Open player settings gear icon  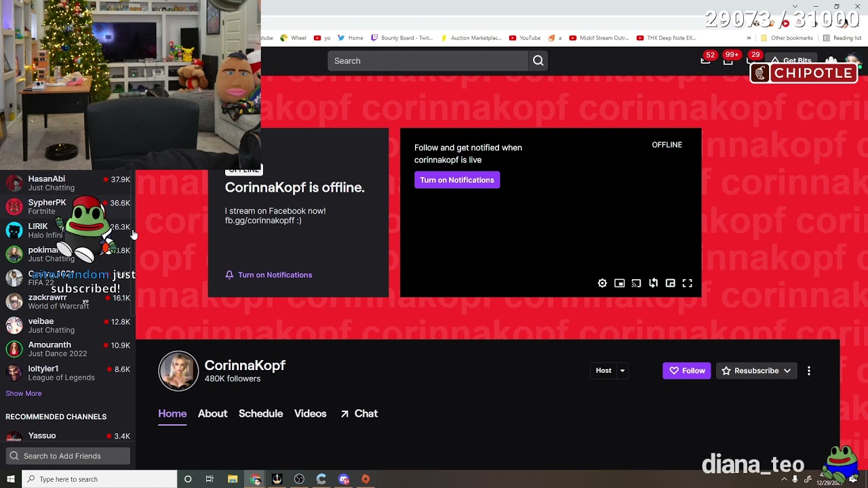point(602,283)
